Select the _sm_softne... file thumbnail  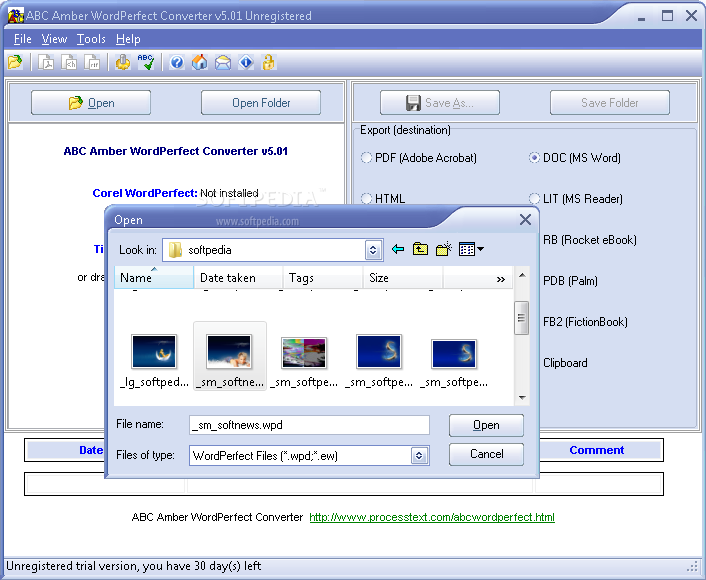[x=229, y=351]
